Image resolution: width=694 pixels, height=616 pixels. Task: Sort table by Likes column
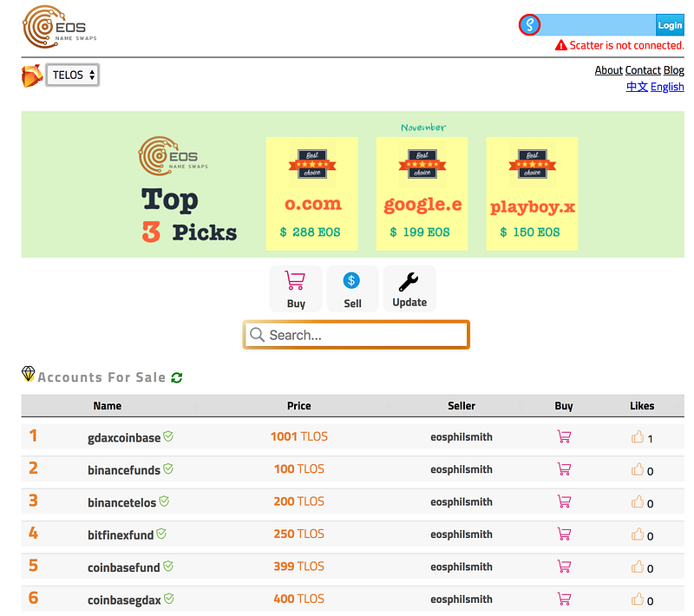tap(642, 406)
